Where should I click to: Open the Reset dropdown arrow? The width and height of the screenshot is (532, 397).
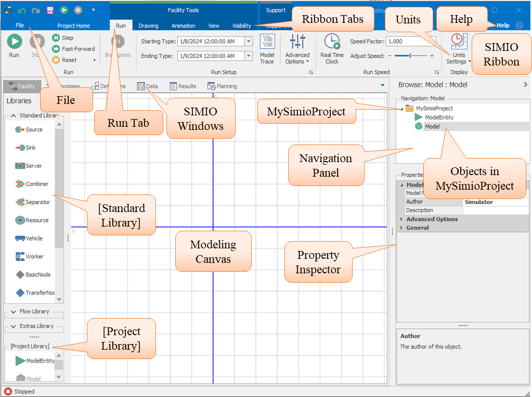pos(94,60)
